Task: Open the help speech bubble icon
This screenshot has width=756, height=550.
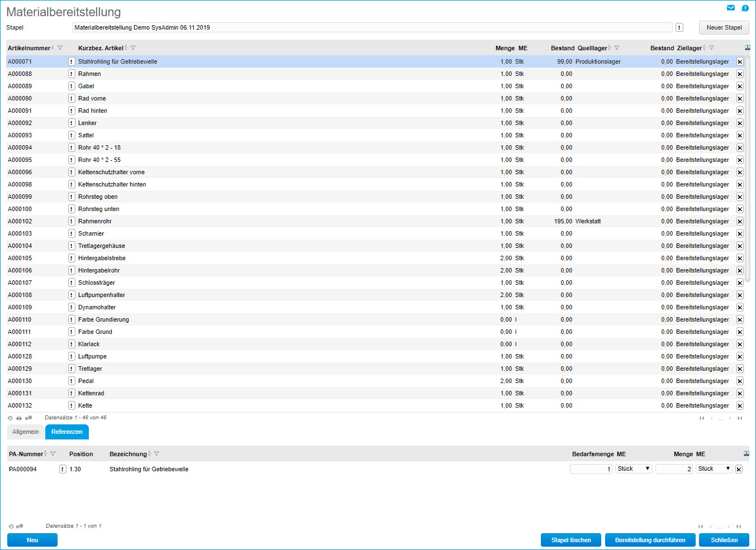Action: pos(745,8)
